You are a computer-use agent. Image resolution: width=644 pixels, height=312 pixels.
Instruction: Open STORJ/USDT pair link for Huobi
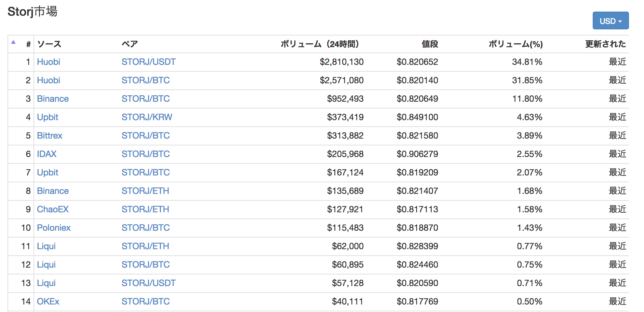point(149,62)
